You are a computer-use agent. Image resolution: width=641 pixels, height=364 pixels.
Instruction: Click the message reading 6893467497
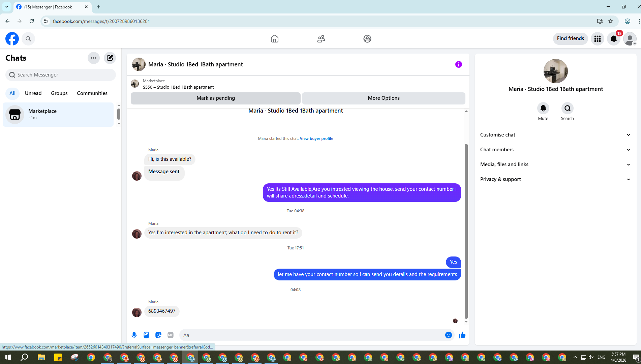click(162, 311)
